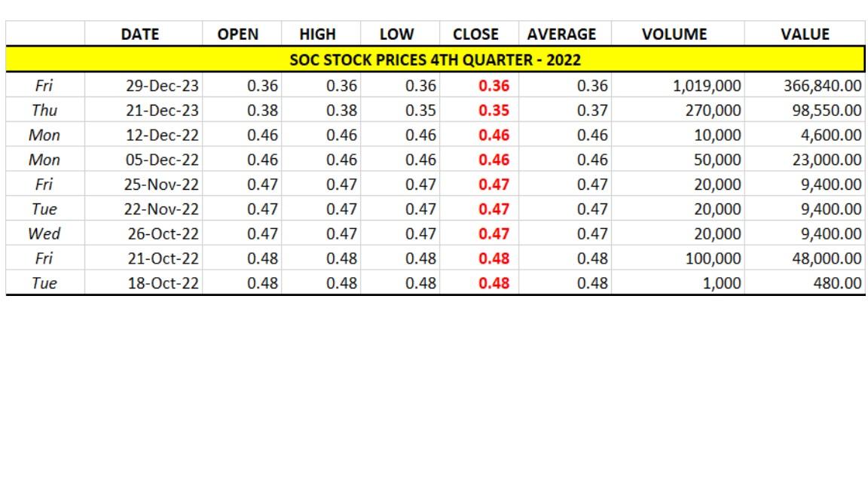Click the 366,840.00 value cell
The height and width of the screenshot is (488, 868).
pos(822,86)
